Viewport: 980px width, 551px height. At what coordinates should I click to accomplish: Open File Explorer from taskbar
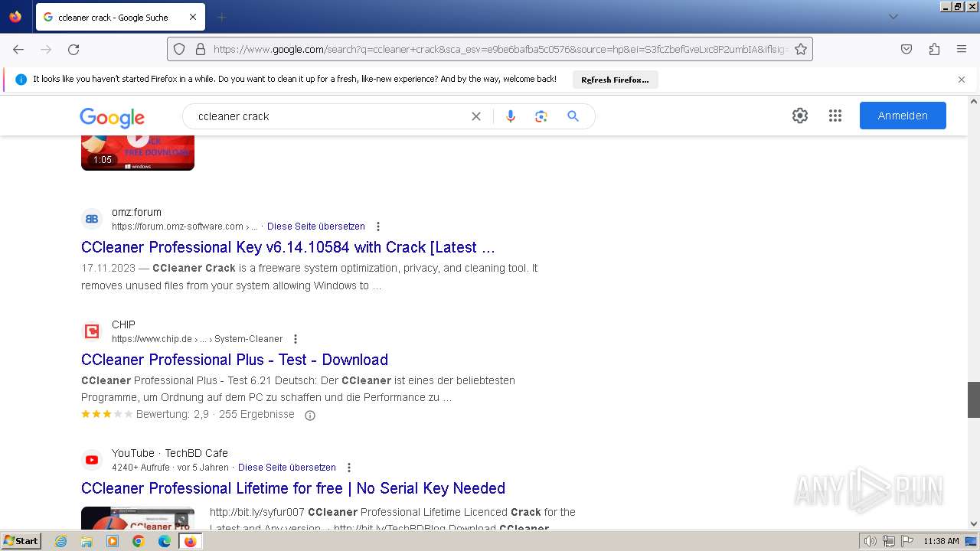(x=87, y=541)
